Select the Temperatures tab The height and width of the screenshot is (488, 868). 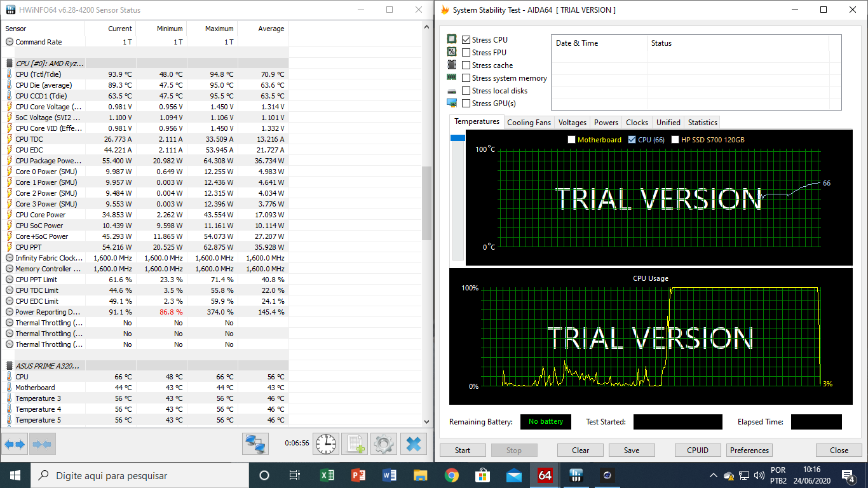(477, 121)
